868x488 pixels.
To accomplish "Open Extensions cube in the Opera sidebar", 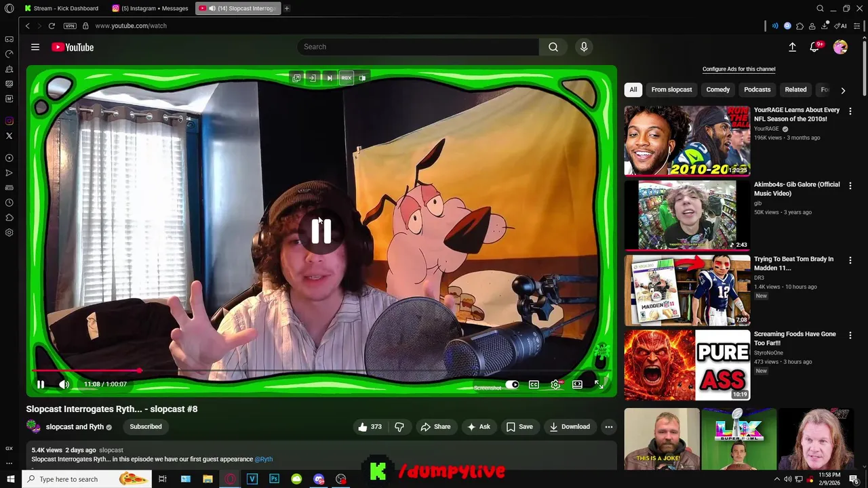I will [9, 218].
